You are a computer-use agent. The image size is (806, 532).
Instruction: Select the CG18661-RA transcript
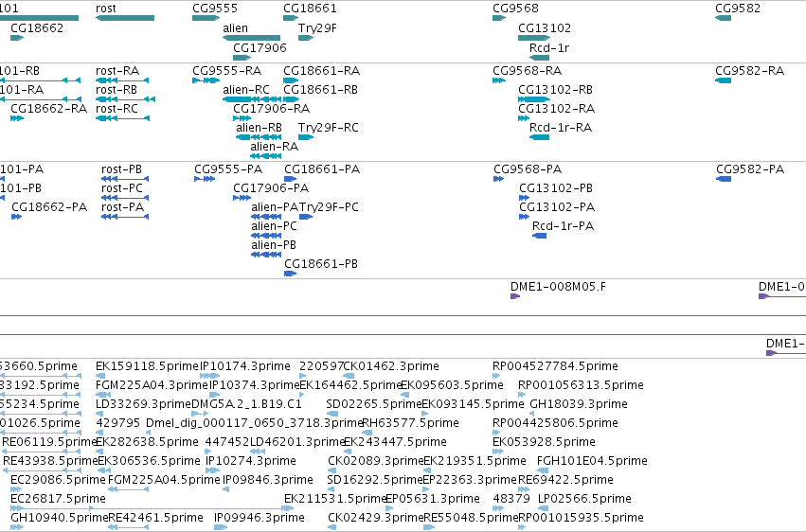click(x=322, y=70)
